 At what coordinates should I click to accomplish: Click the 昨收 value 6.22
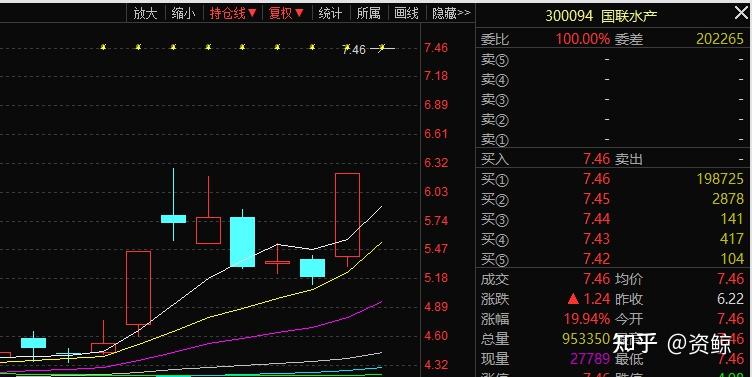point(730,299)
